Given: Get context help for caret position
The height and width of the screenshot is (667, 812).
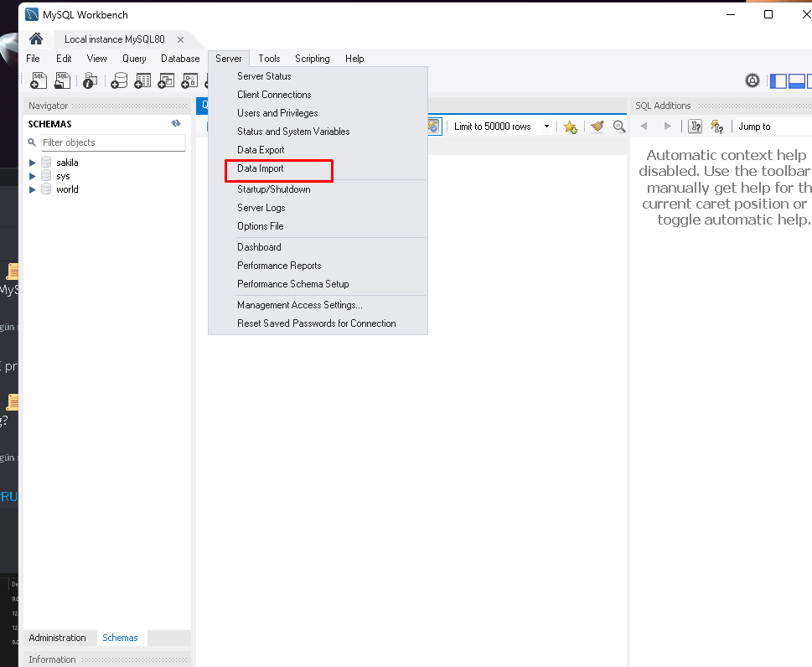Looking at the screenshot, I should click(x=695, y=127).
